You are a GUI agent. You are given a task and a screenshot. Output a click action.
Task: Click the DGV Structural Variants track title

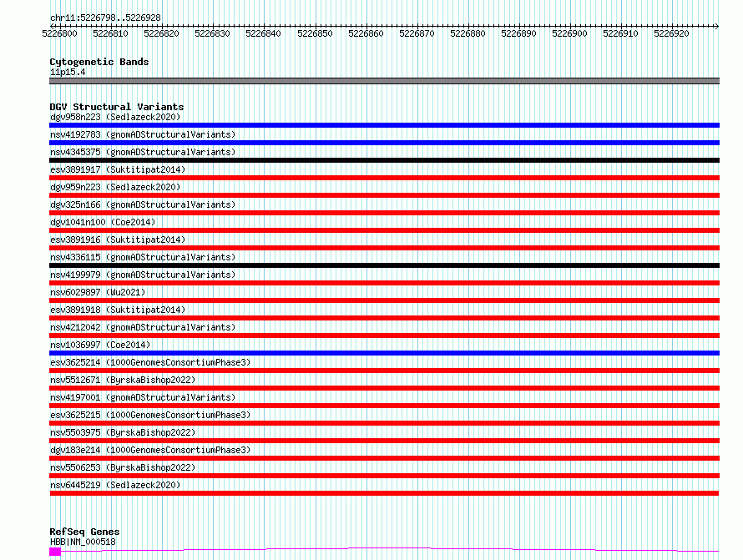(x=117, y=107)
